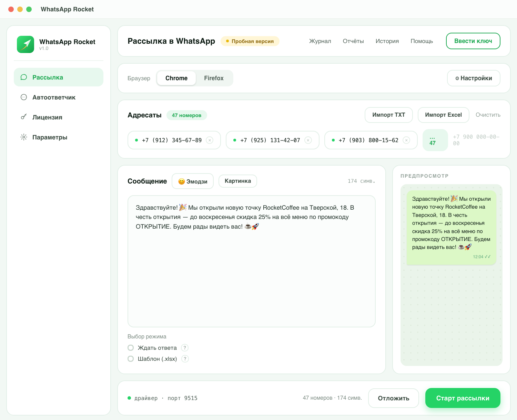Screen dimensions: 517x420
Task: Minimize the window with yellow button
Action: pyautogui.click(x=20, y=9)
